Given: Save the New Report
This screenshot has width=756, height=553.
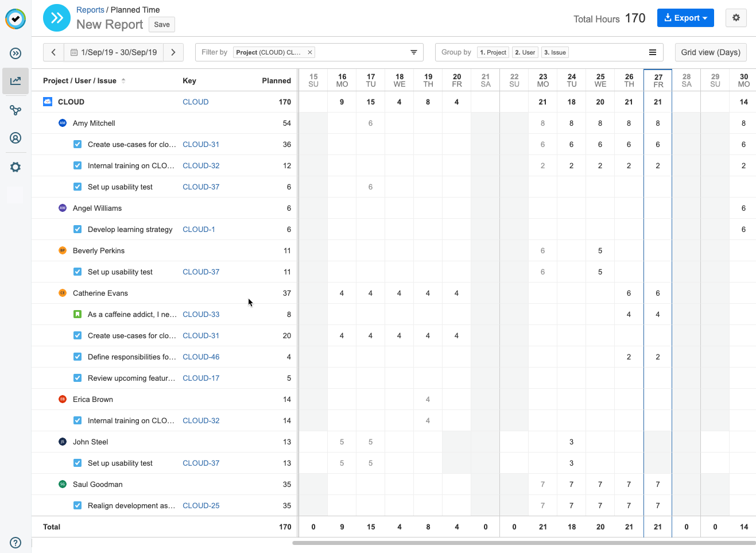Looking at the screenshot, I should point(162,25).
